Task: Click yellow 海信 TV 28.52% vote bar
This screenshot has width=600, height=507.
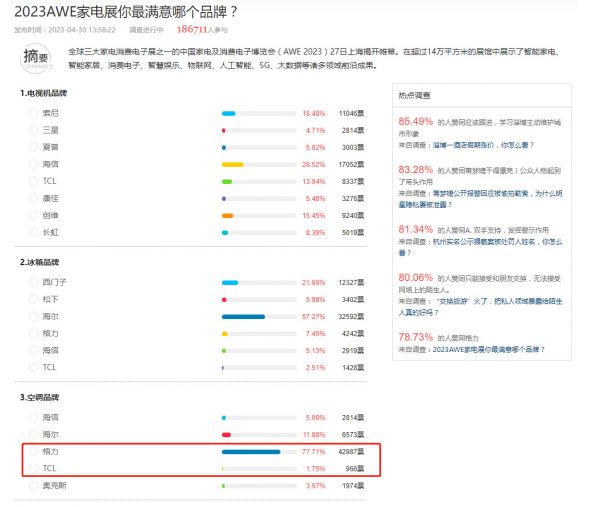Action: pos(232,164)
